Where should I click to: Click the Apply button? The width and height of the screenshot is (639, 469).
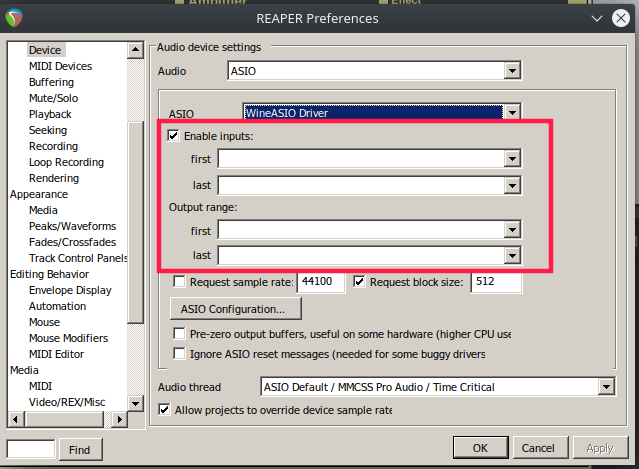pyautogui.click(x=601, y=448)
